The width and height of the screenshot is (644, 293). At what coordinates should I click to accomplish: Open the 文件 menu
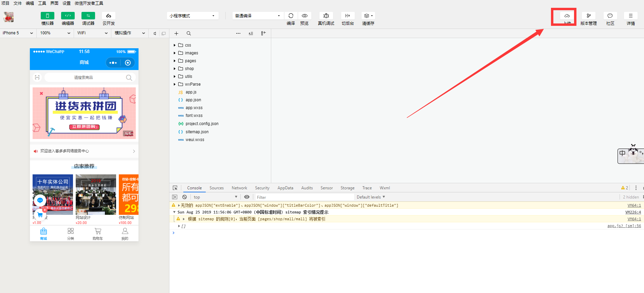[18, 3]
